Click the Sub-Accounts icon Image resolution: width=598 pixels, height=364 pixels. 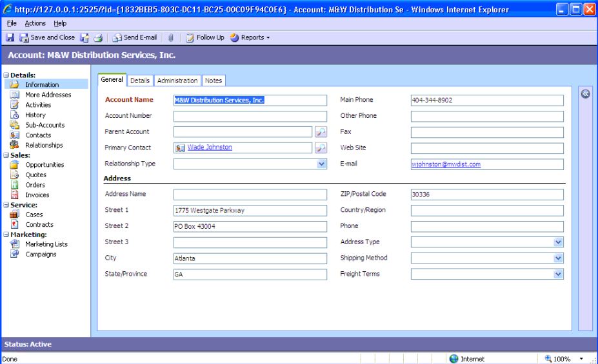point(14,124)
